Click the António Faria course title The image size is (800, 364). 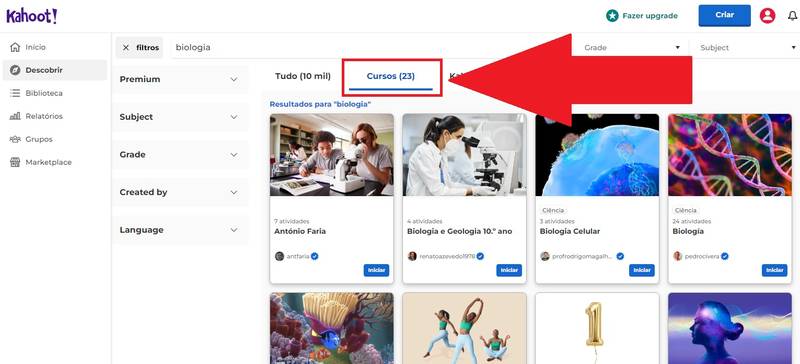[300, 231]
